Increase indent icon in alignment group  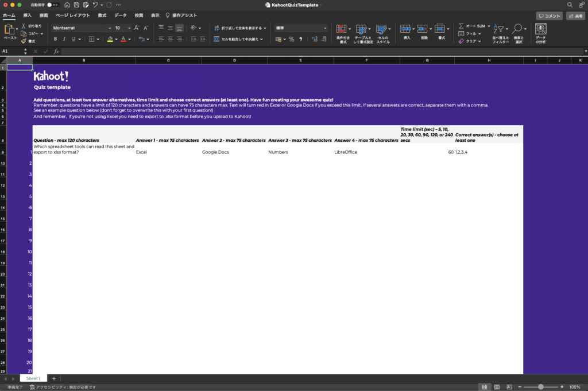pyautogui.click(x=203, y=39)
